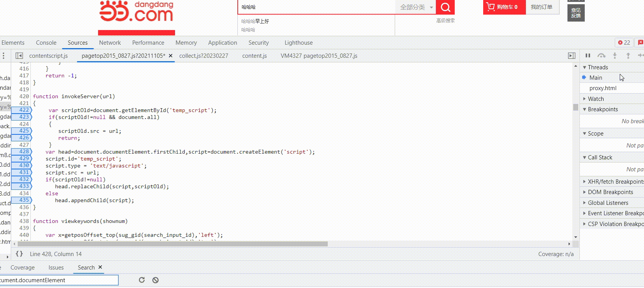This screenshot has height=288, width=644.
Task: Toggle the debugger sidebar icon
Action: pos(572,56)
